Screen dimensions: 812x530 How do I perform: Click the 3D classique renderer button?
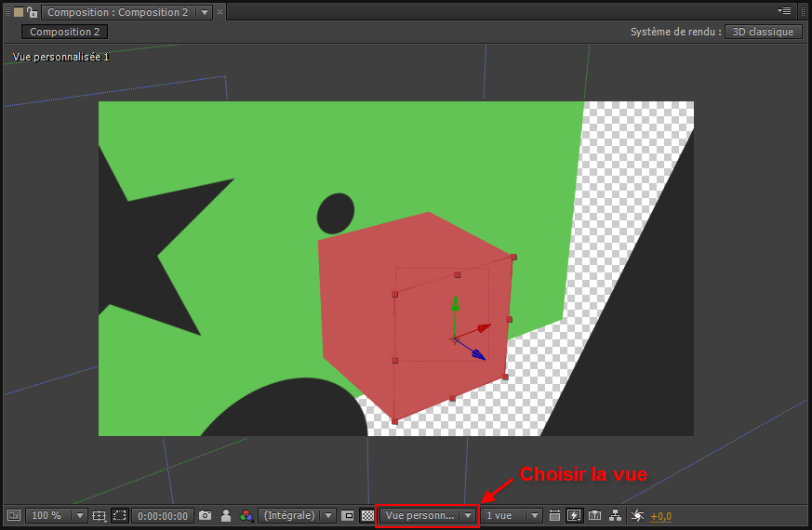coord(763,32)
